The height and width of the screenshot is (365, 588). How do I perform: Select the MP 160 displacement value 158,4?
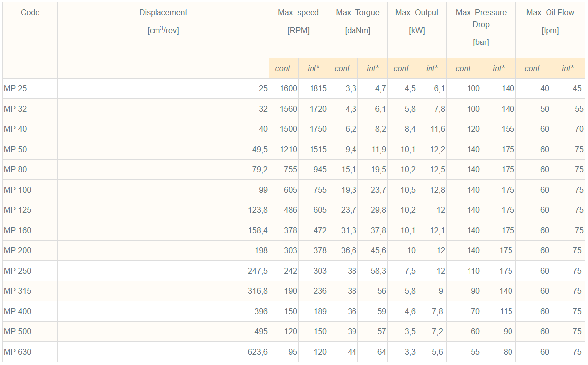[x=257, y=231]
